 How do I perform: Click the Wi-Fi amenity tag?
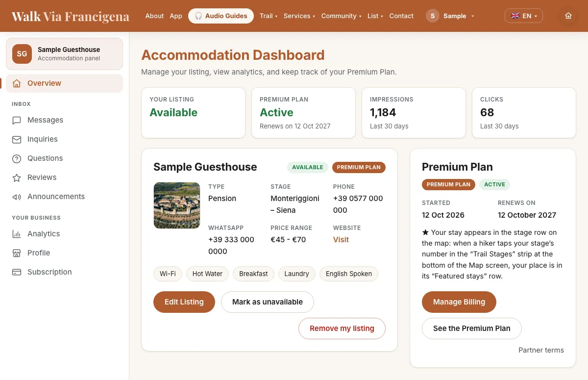pyautogui.click(x=168, y=274)
